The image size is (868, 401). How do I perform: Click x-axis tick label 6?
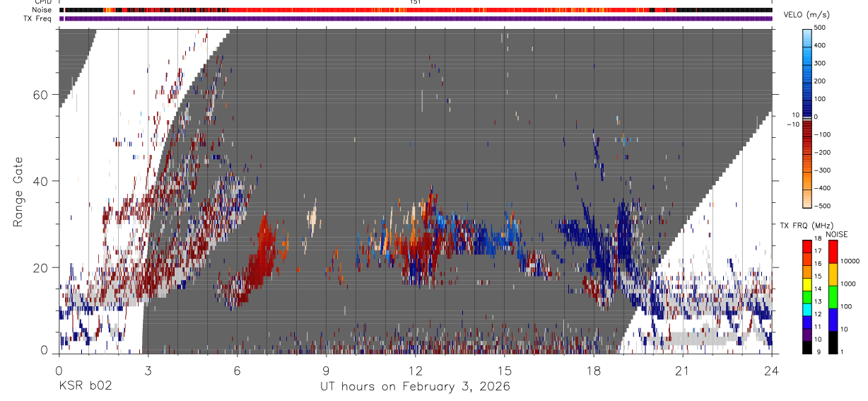(237, 371)
